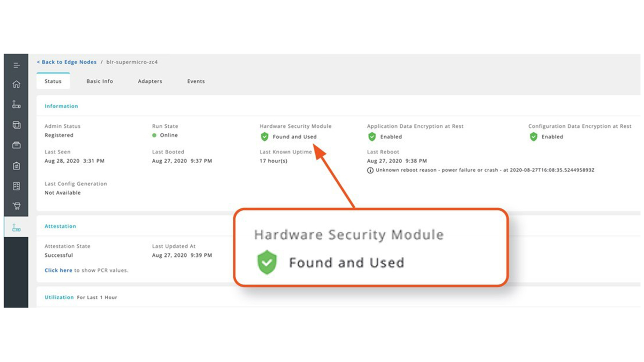644x362 pixels.
Task: Click the green shield next to Application Data Encryption
Action: (x=372, y=137)
